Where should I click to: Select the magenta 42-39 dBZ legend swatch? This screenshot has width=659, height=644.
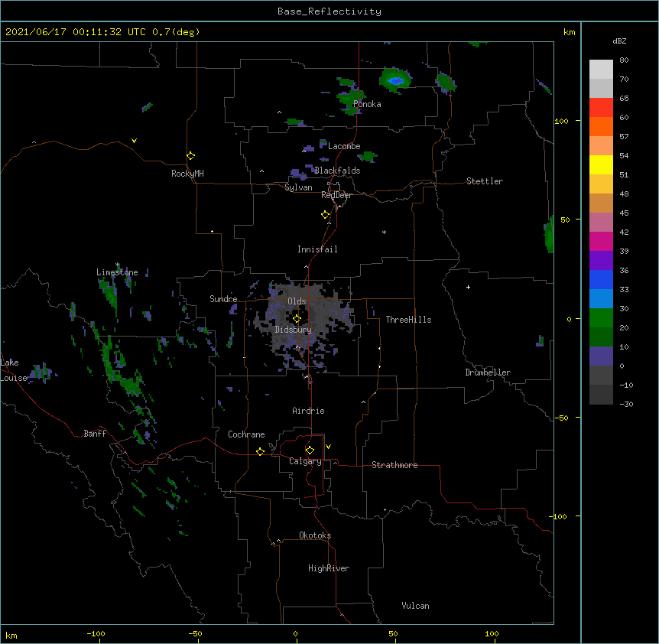pos(601,241)
